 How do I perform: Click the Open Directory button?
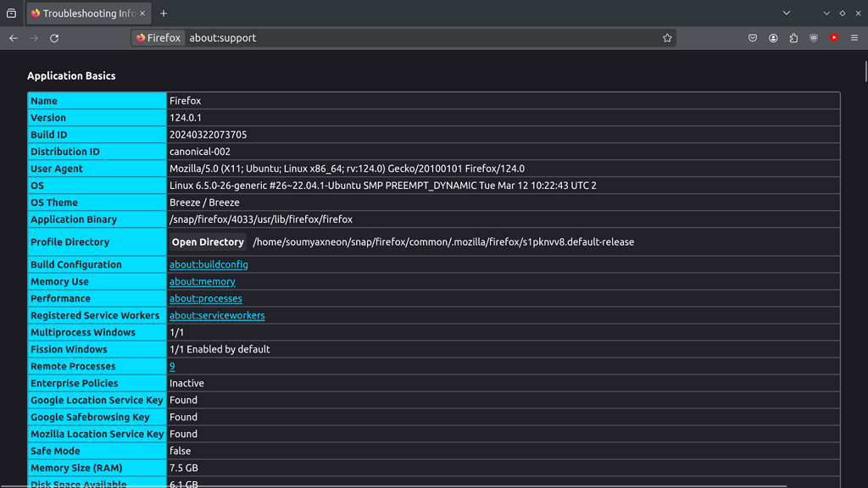tap(208, 241)
